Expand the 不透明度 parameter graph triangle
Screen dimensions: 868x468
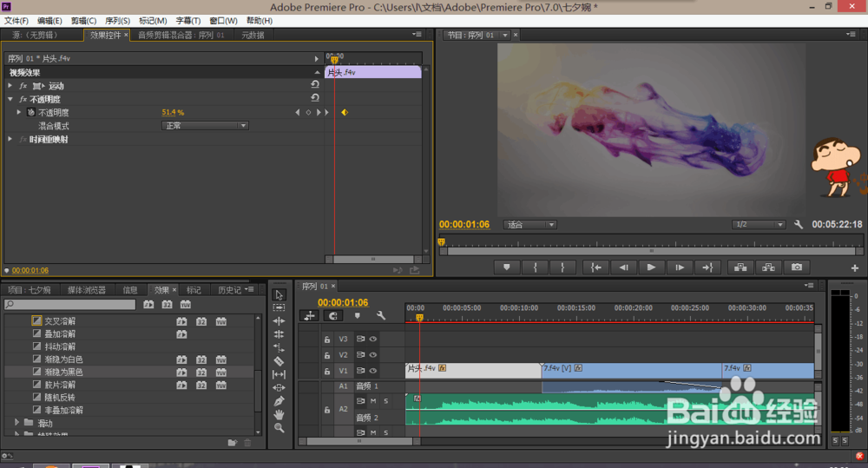click(19, 112)
